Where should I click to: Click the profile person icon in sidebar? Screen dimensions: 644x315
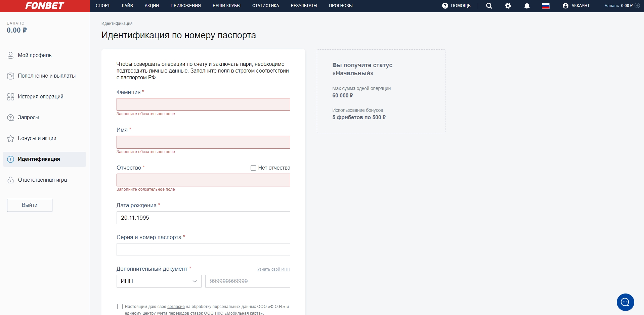(10, 55)
